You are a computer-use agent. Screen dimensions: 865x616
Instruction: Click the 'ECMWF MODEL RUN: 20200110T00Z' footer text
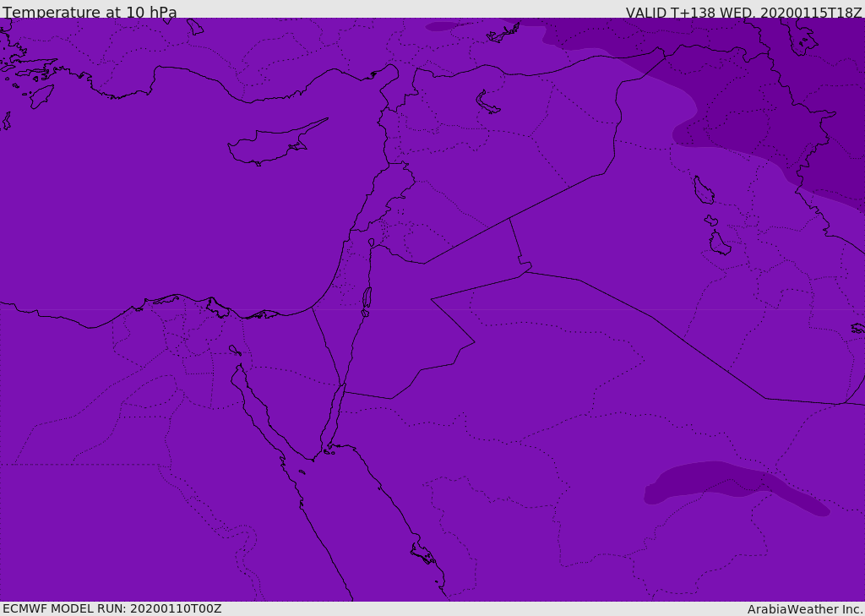click(x=112, y=609)
